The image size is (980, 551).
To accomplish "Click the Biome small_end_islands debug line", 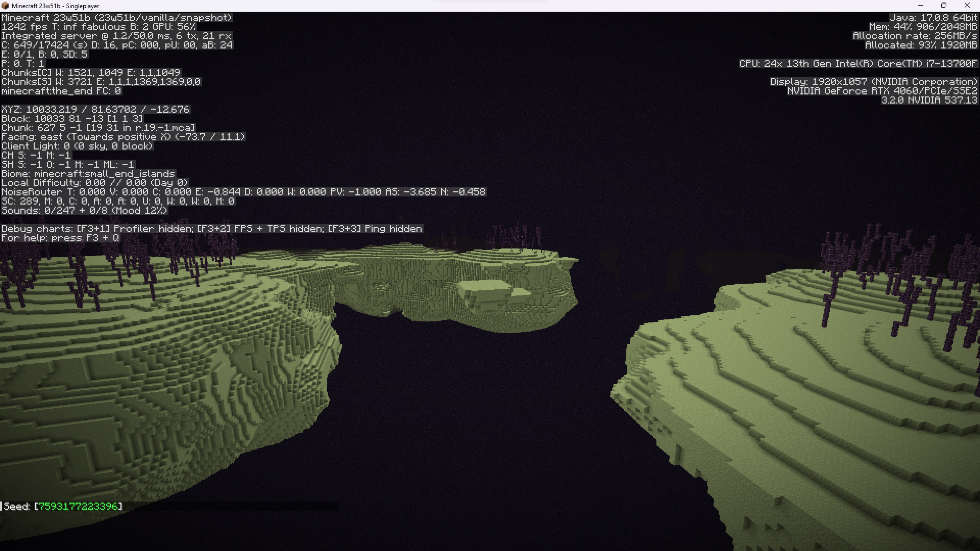I will point(88,173).
